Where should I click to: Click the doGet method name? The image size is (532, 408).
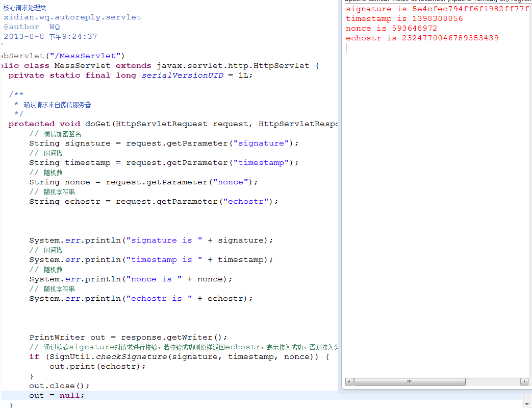tap(98, 124)
